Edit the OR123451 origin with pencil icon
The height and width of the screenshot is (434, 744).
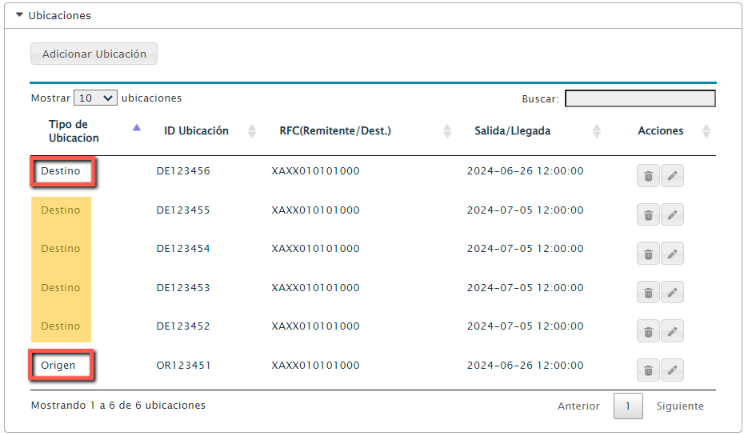tap(672, 370)
